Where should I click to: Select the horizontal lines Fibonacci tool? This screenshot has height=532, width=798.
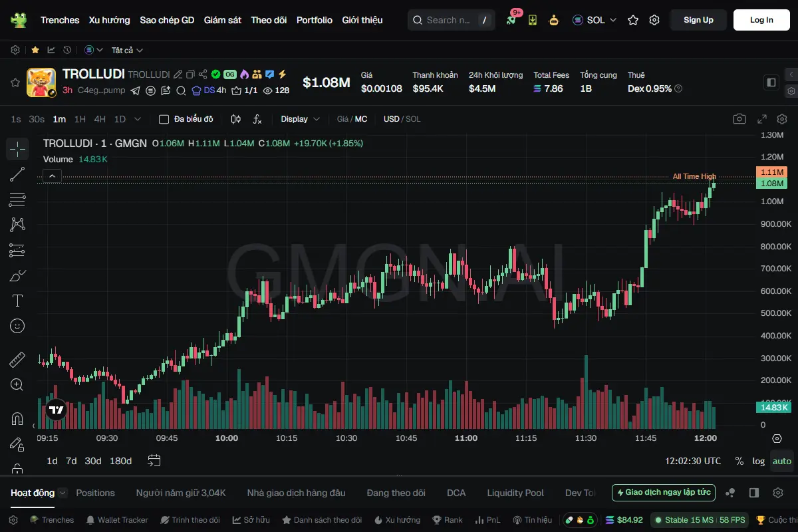click(x=17, y=199)
